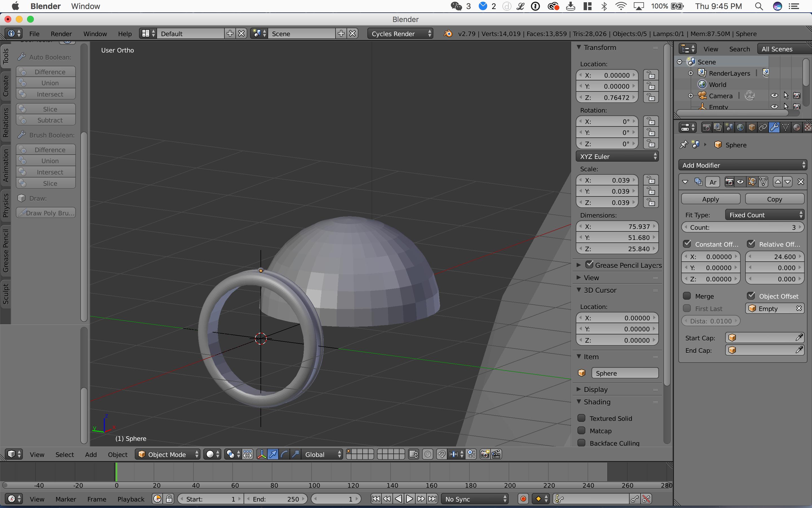Screen dimensions: 812x508
Task: Open the Select menu in the 3D view header
Action: pos(64,455)
